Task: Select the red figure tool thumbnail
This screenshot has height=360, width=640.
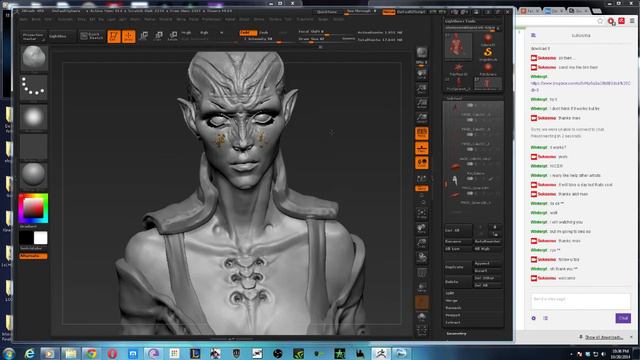Action: click(x=458, y=46)
